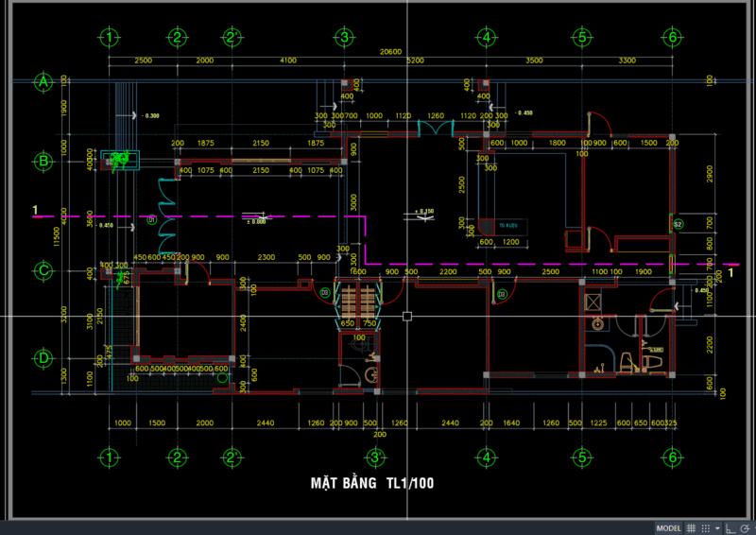Image resolution: width=756 pixels, height=535 pixels.
Task: Select the top axis bubble numbered 4
Action: point(486,38)
